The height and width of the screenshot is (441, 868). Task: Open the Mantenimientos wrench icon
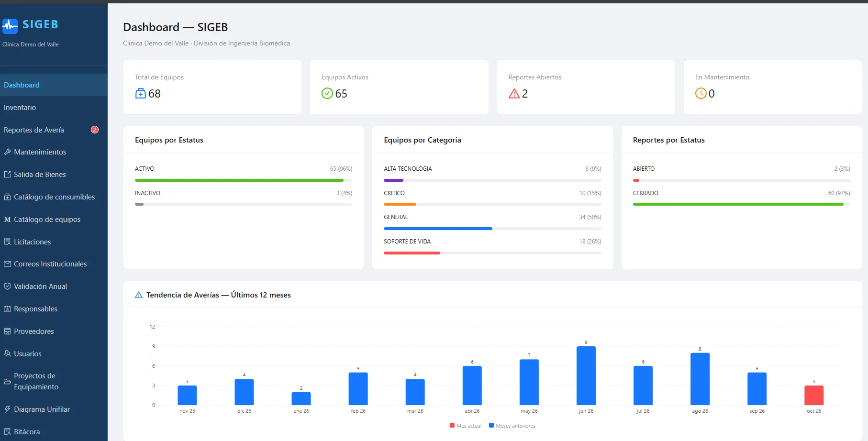7,152
